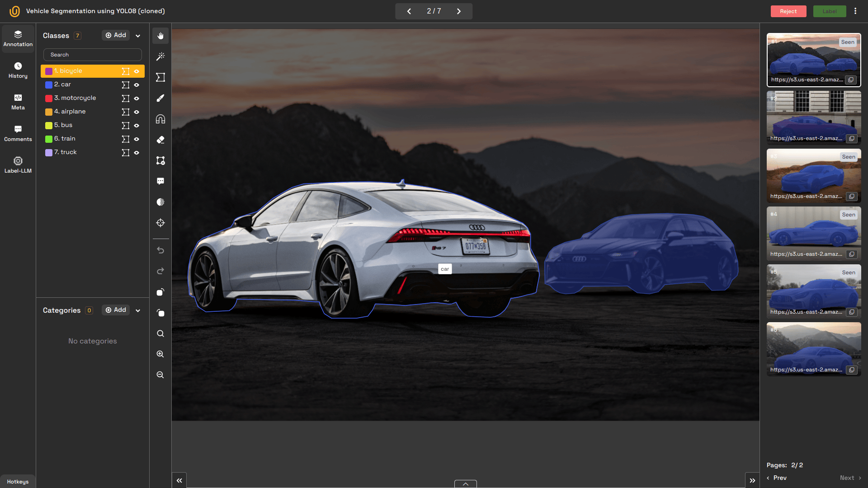Screen dimensions: 868x488
Task: Open the comments tool in the toolbar
Action: click(x=160, y=181)
